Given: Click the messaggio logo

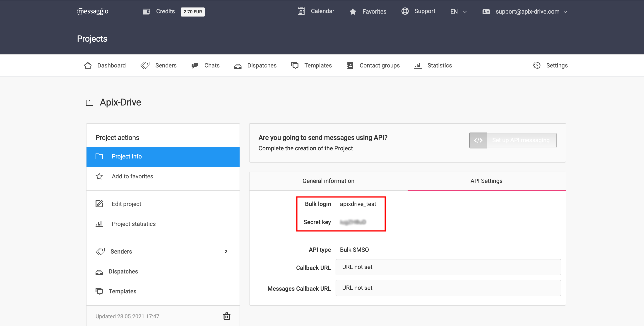Looking at the screenshot, I should 92,12.
